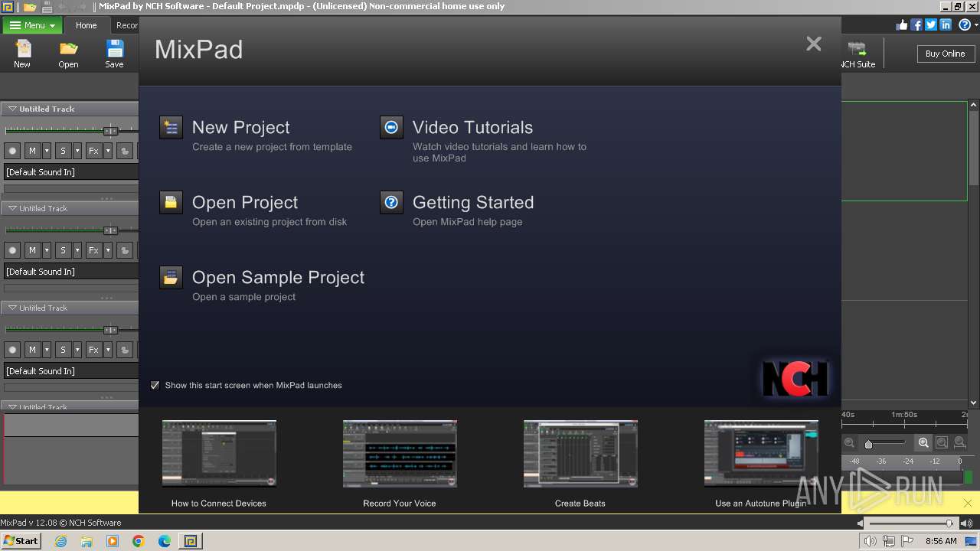Share on Twitter icon

[x=930, y=24]
